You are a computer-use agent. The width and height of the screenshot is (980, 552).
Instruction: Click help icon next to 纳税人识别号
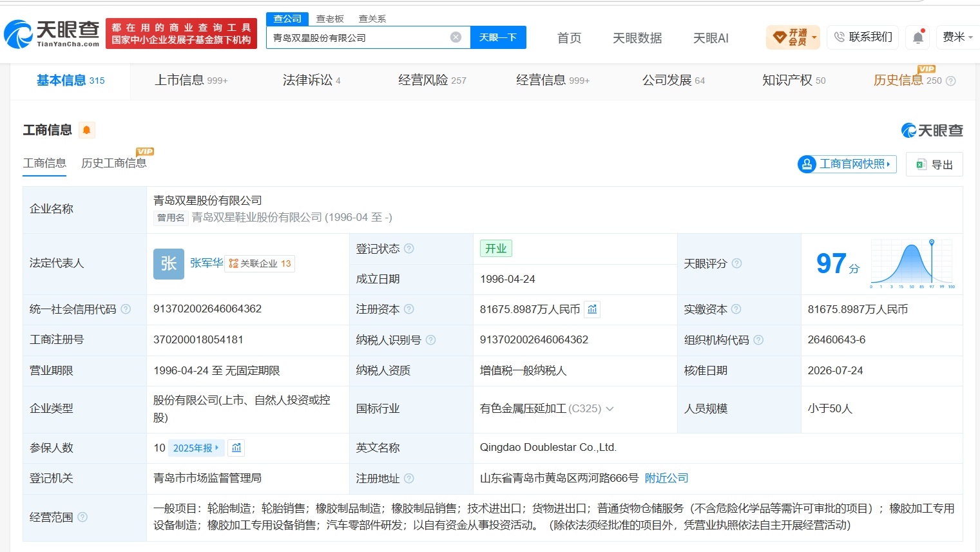pos(430,340)
